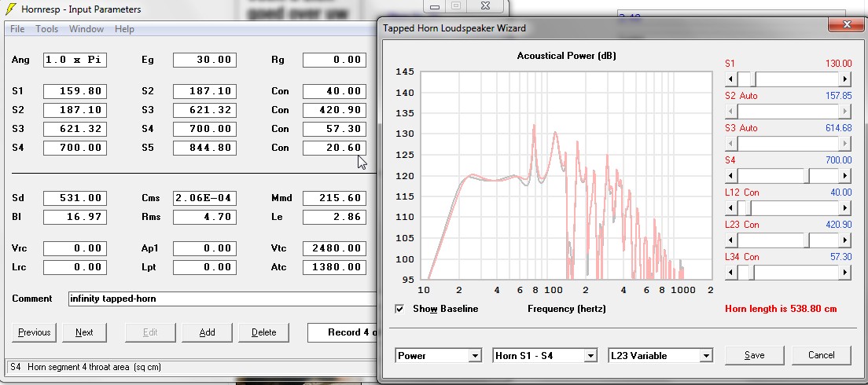Click the S4 throat field showing 700.00

coord(75,148)
